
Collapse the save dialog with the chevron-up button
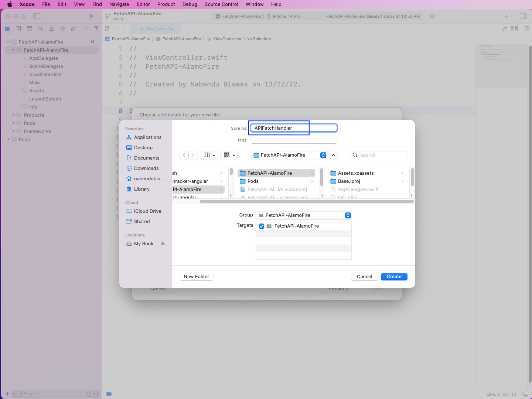(334, 155)
